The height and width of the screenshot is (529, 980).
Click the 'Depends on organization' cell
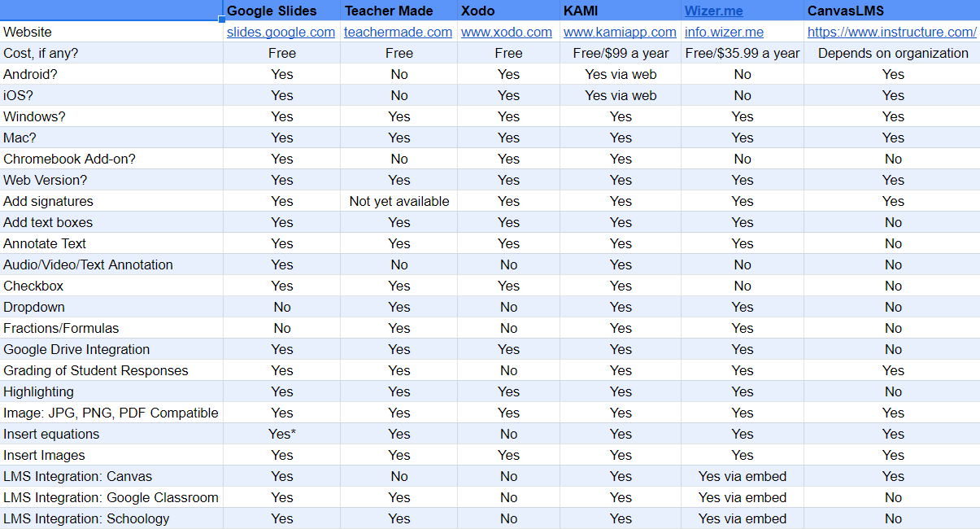point(892,53)
